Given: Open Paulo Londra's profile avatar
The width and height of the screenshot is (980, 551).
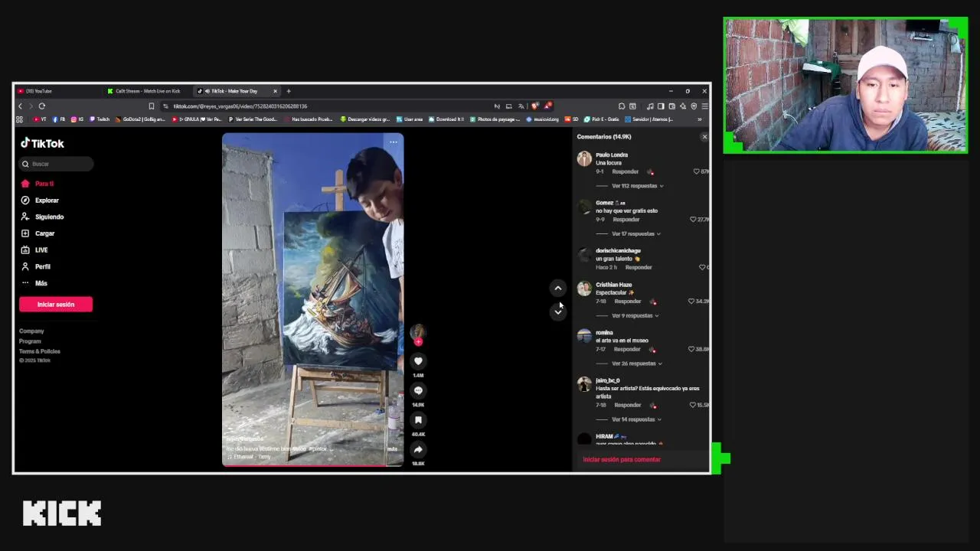Looking at the screenshot, I should point(584,158).
